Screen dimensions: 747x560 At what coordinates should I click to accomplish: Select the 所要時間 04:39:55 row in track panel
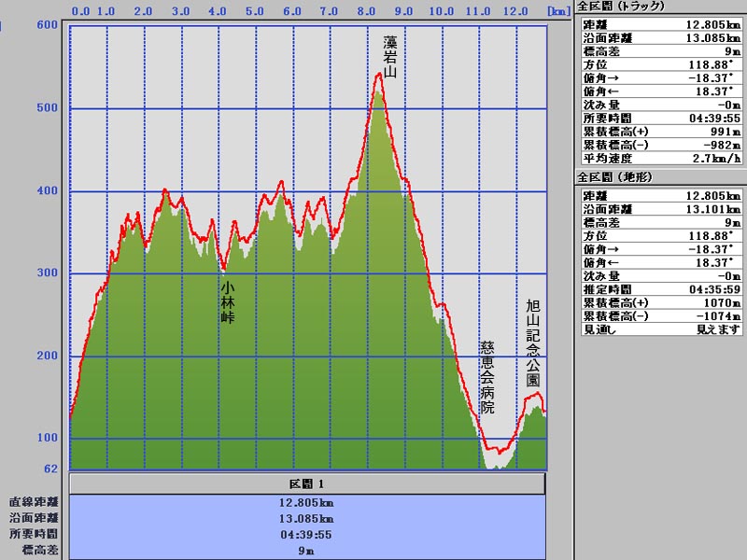click(661, 119)
